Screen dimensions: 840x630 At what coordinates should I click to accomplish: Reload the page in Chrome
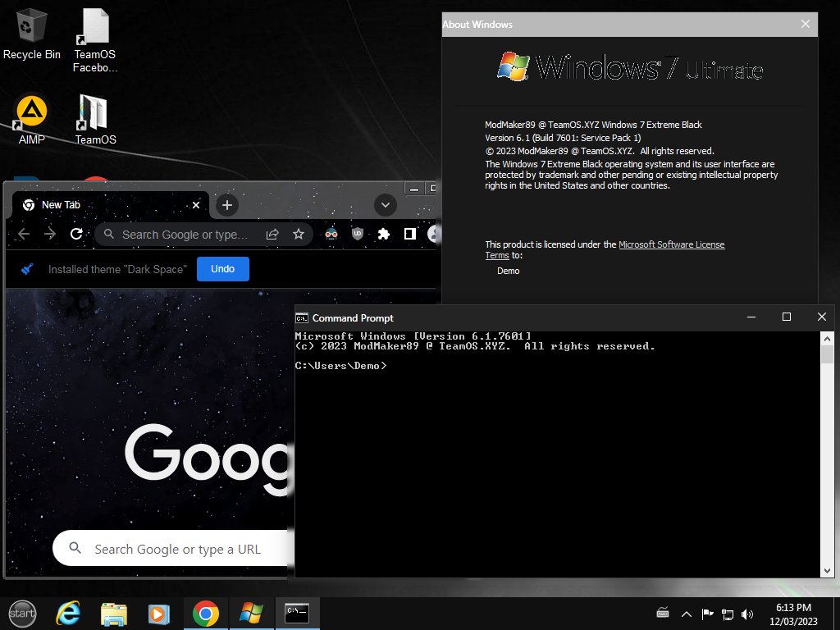(x=76, y=234)
